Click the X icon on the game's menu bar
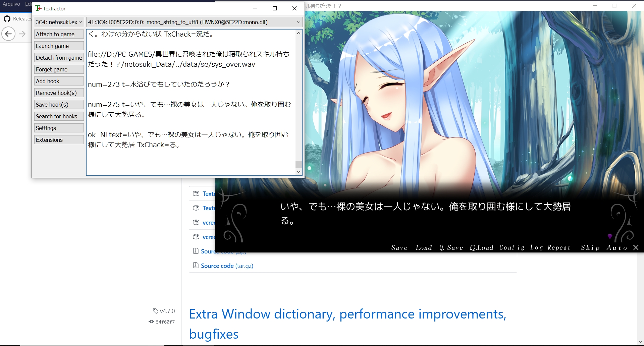The width and height of the screenshot is (644, 346). coord(636,247)
